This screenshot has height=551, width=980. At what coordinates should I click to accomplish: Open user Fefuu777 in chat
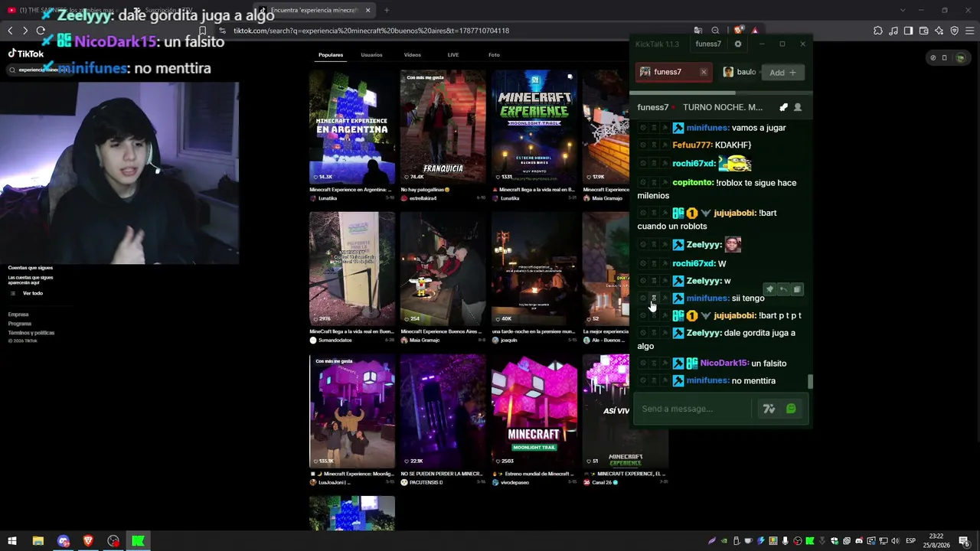(x=692, y=145)
